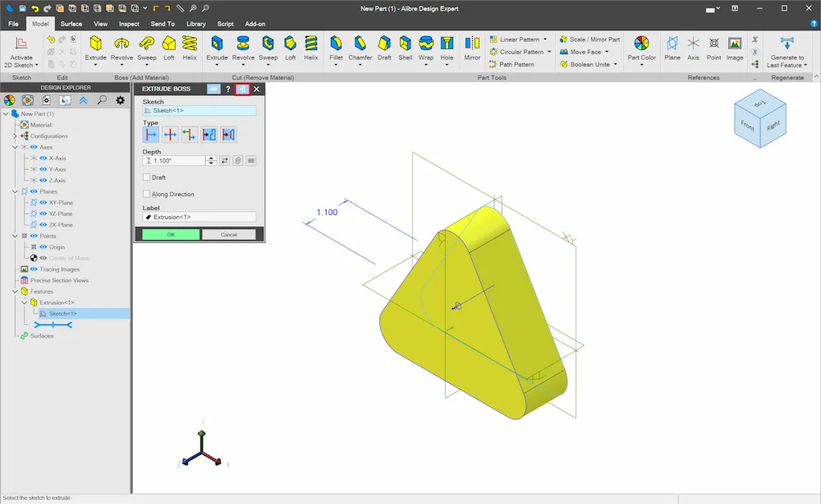Confirm the extrusion with OK

171,235
